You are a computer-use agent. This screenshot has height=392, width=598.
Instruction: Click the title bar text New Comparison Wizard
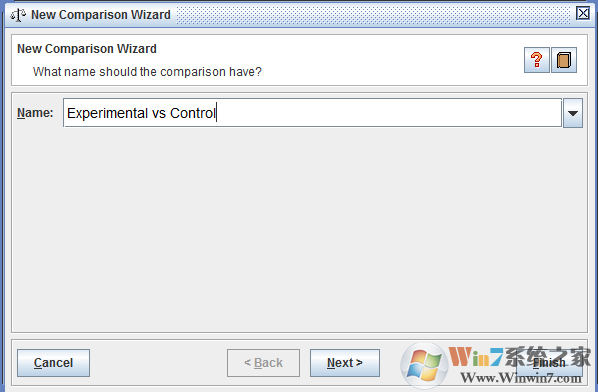(101, 15)
